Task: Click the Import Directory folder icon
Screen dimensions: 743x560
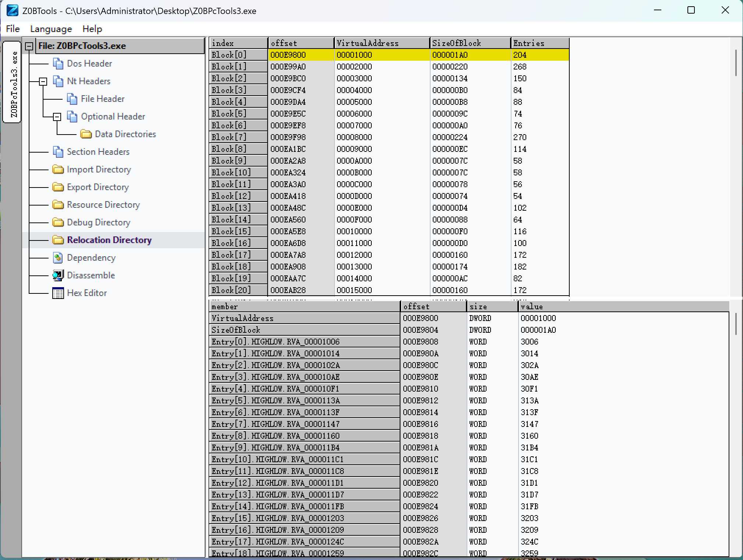Action: tap(58, 169)
